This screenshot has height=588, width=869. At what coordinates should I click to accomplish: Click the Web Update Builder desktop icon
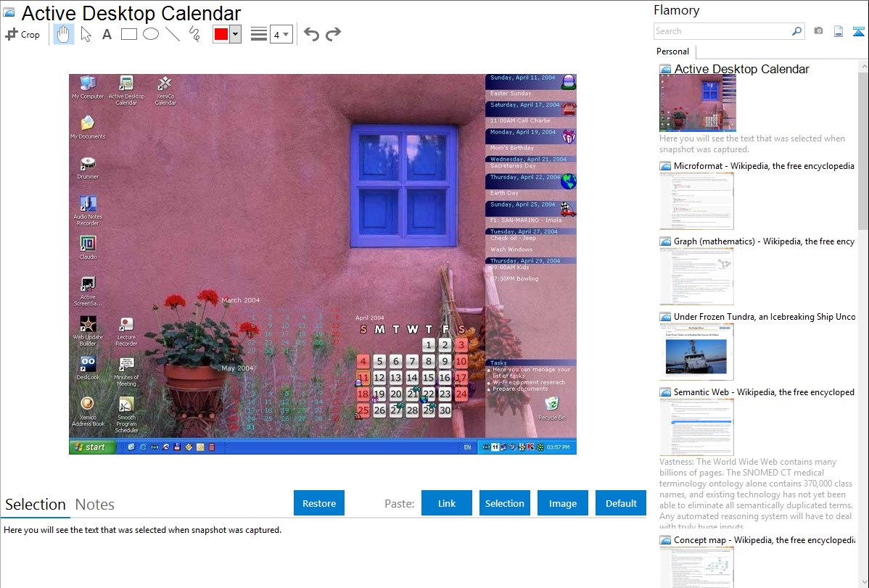[88, 331]
